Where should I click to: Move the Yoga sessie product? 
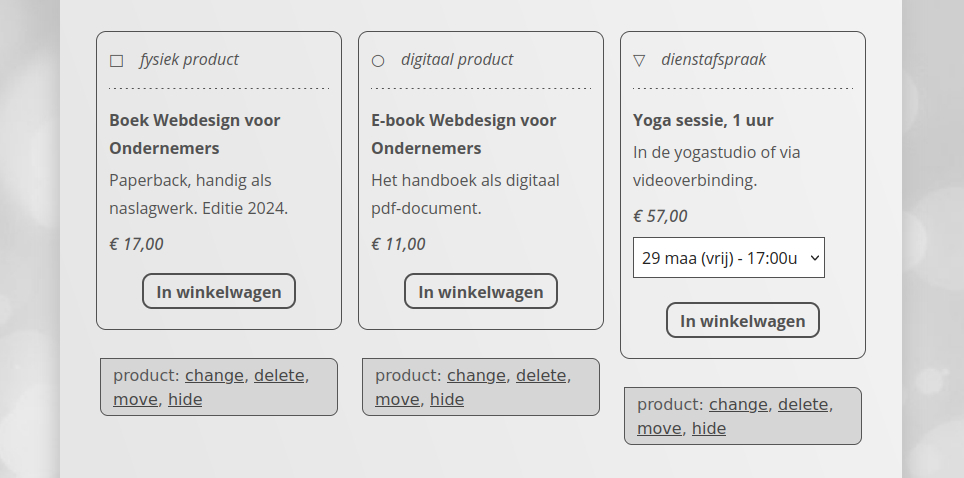(659, 429)
